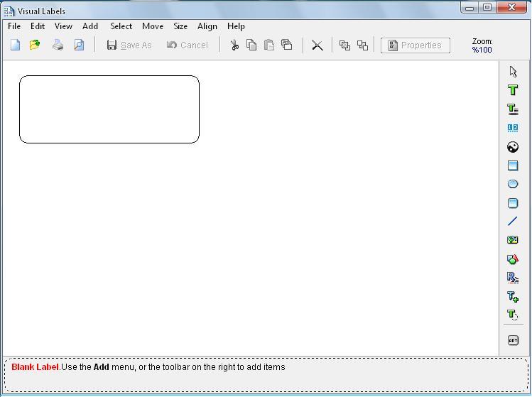Click the Delete X icon
532x397 pixels.
point(317,45)
